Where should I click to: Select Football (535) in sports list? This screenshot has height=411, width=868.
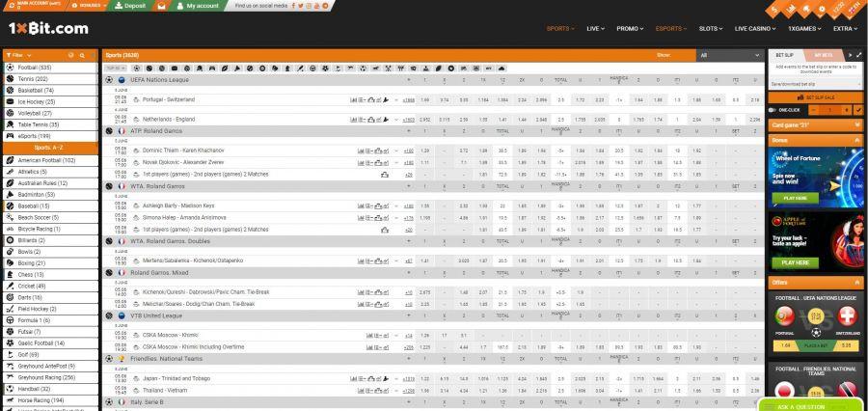tap(50, 67)
